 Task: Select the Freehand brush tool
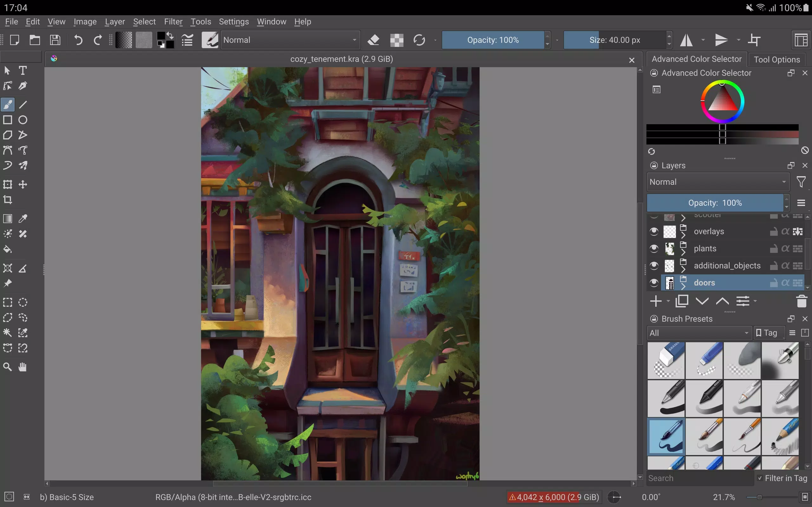8,104
